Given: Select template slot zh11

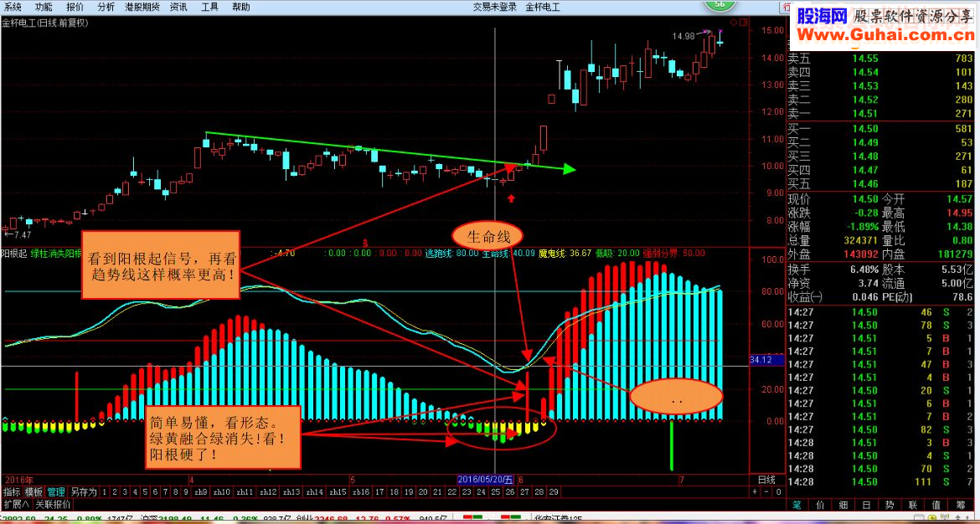Looking at the screenshot, I should click(245, 492).
